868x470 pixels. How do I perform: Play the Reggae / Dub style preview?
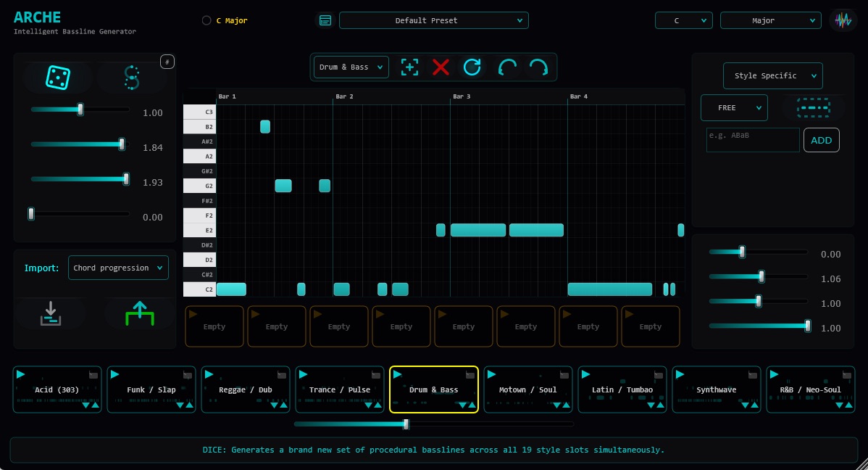pos(209,374)
